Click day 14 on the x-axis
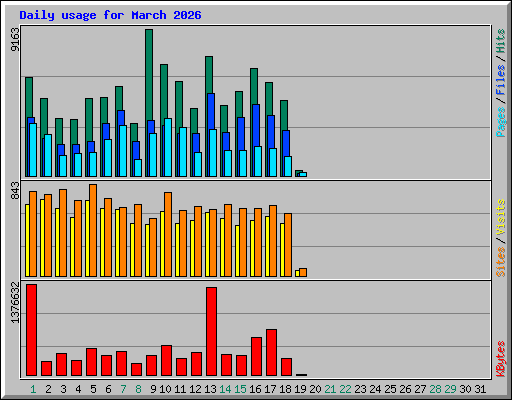Image resolution: width=512 pixels, height=400 pixels. click(225, 389)
